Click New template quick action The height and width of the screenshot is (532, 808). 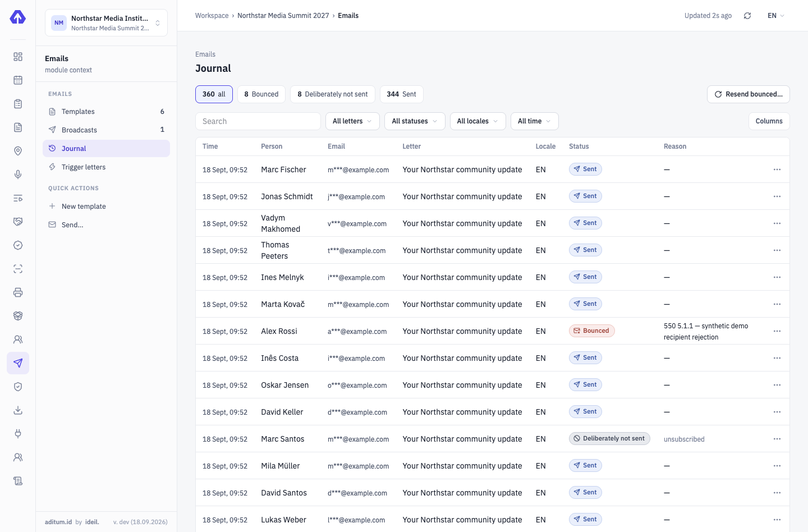coord(106,207)
